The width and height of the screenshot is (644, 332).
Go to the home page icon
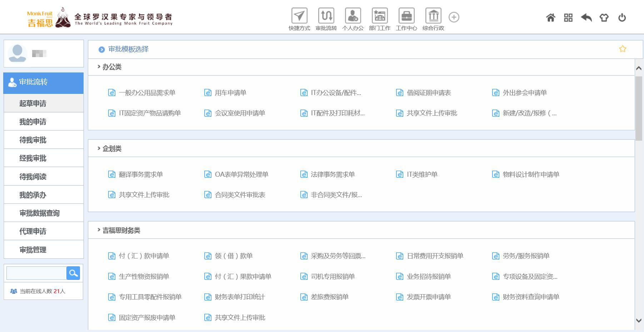pyautogui.click(x=550, y=17)
